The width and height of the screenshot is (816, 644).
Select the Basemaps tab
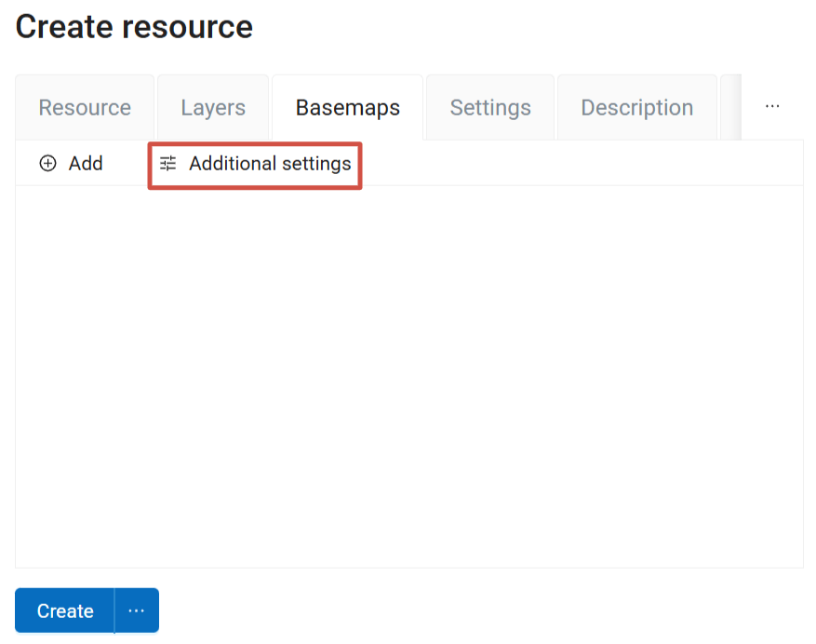coord(348,108)
